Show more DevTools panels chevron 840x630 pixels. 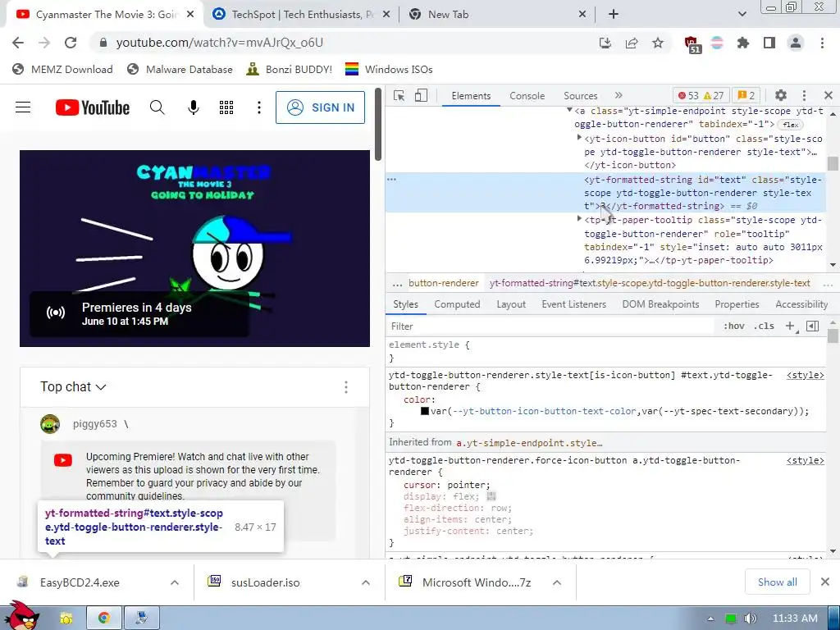point(619,95)
